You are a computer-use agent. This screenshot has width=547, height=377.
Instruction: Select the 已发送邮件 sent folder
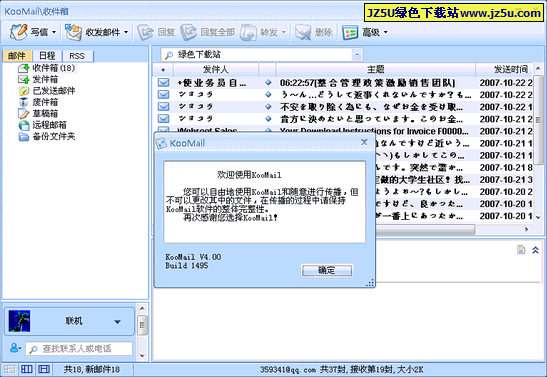(47, 91)
